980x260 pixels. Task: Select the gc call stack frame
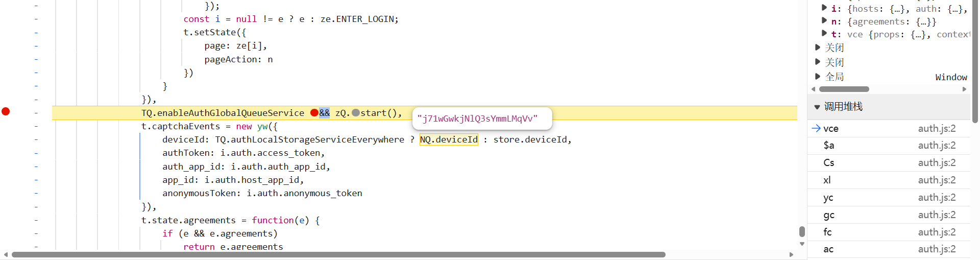pos(888,215)
